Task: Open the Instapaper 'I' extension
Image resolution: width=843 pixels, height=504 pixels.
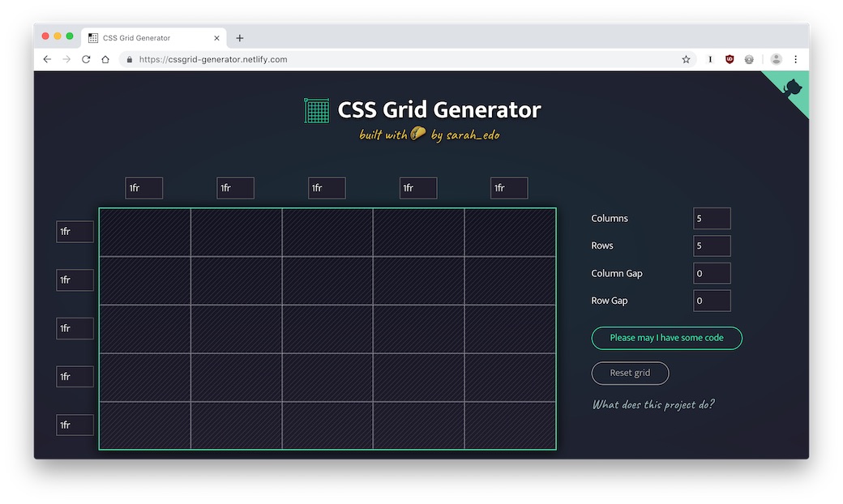Action: point(710,59)
